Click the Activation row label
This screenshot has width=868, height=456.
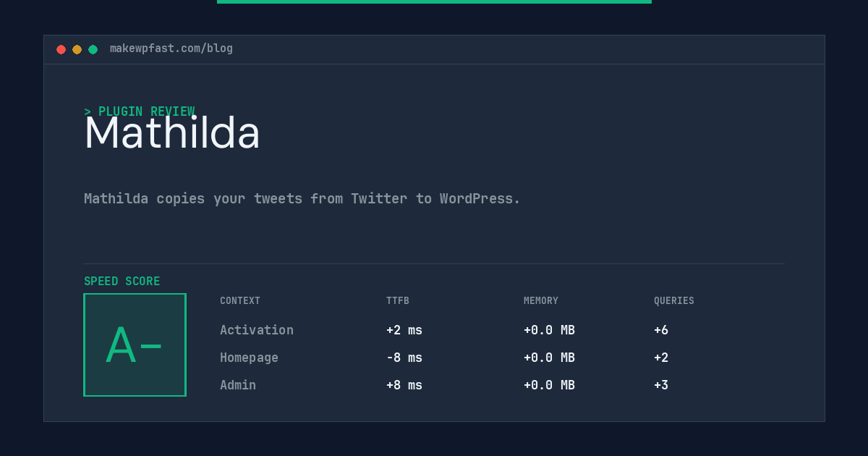pos(257,330)
